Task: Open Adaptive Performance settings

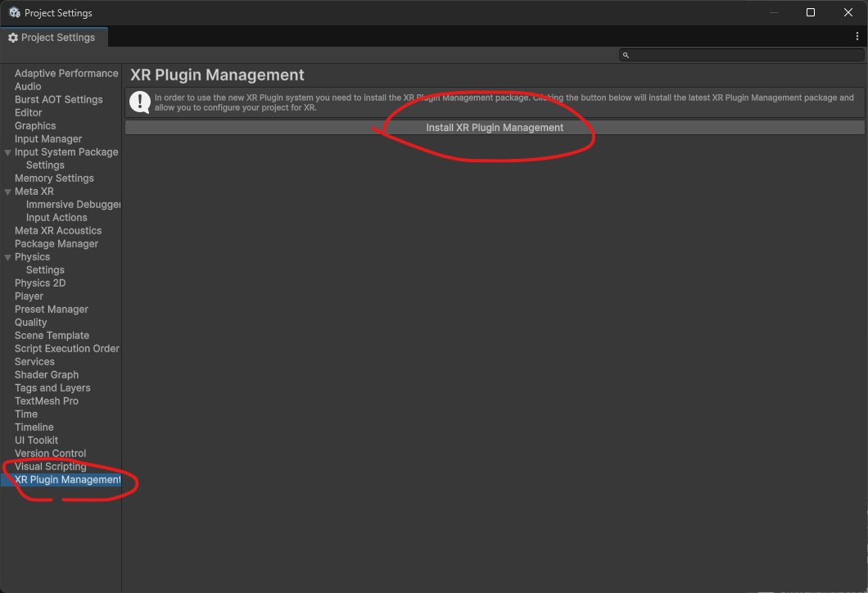Action: click(x=66, y=73)
